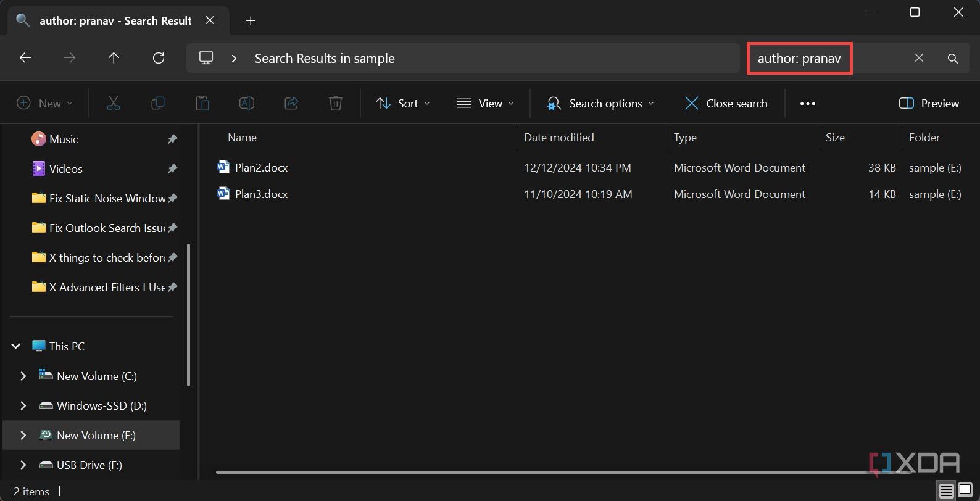Click the Cut scissors icon
The width and height of the screenshot is (980, 501).
pyautogui.click(x=114, y=103)
